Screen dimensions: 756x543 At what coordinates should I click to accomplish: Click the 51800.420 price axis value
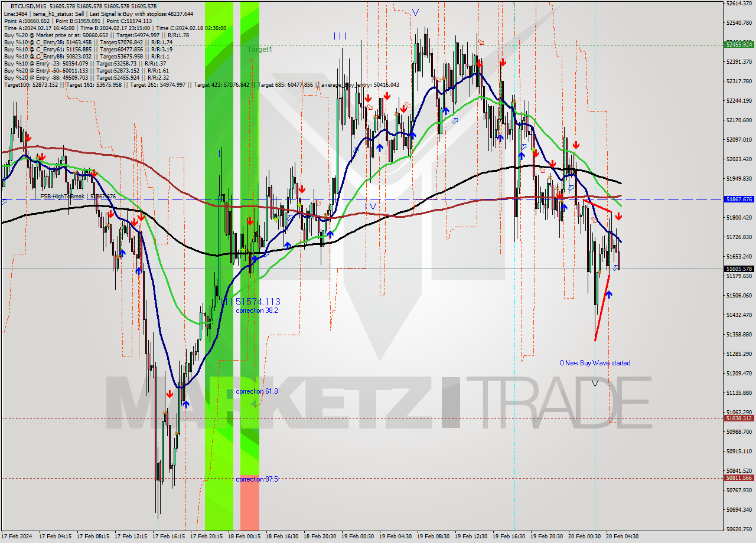tap(739, 217)
